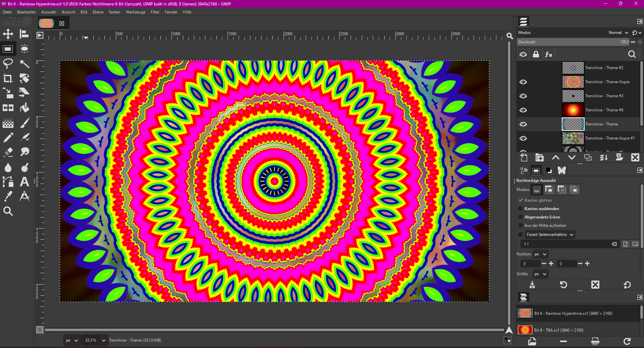Select the Ellipse Select tool
This screenshot has width=644, height=348.
click(x=24, y=49)
